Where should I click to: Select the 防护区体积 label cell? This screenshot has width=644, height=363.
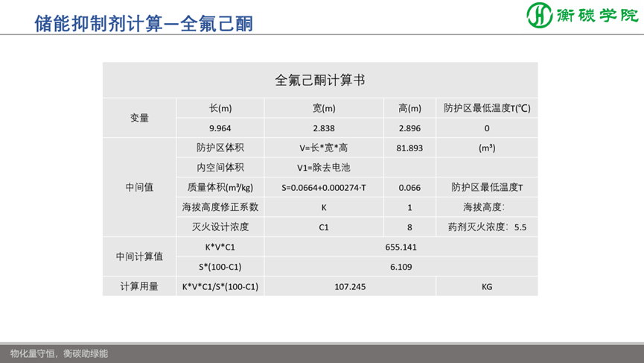[x=220, y=148]
